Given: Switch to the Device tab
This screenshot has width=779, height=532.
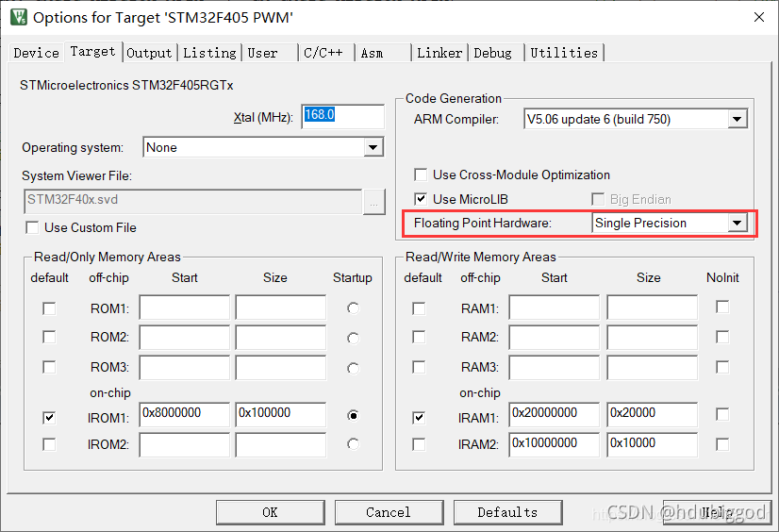Looking at the screenshot, I should coord(36,53).
